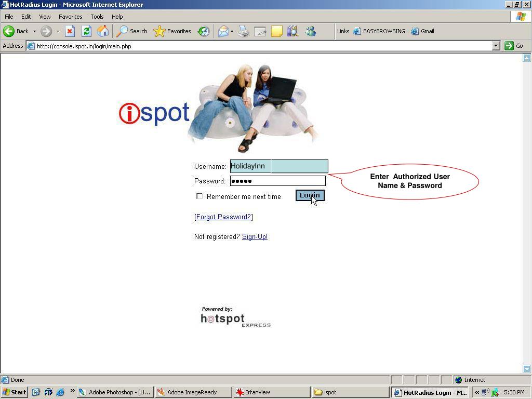532x399 pixels.
Task: Click the Sign-Up! link
Action: (255, 236)
